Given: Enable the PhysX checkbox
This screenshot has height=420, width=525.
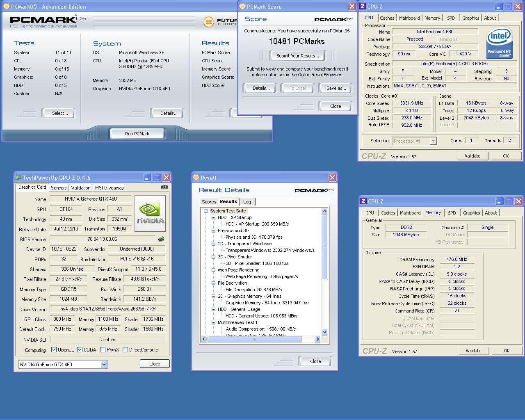Looking at the screenshot, I should [x=103, y=350].
